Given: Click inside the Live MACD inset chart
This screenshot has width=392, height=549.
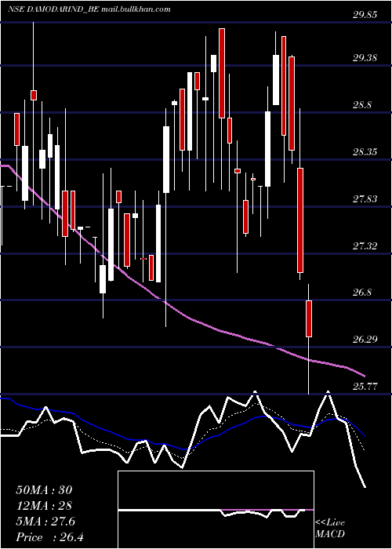Looking at the screenshot, I should [216, 510].
